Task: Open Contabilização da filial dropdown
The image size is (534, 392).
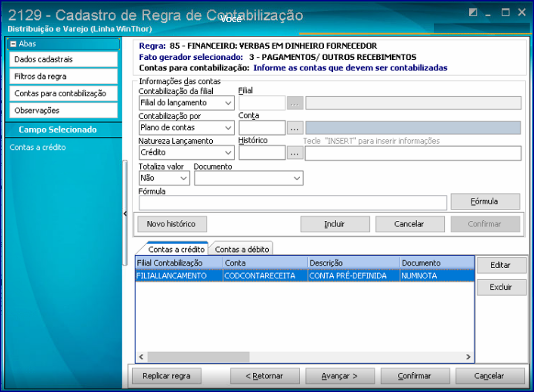Action: click(186, 103)
